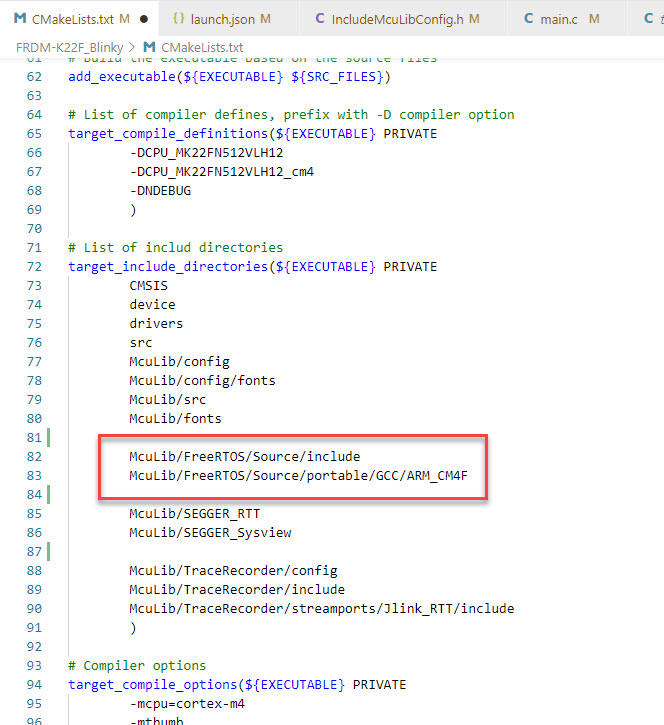Click the JSON braces icon on launch.json tab

click(x=178, y=19)
